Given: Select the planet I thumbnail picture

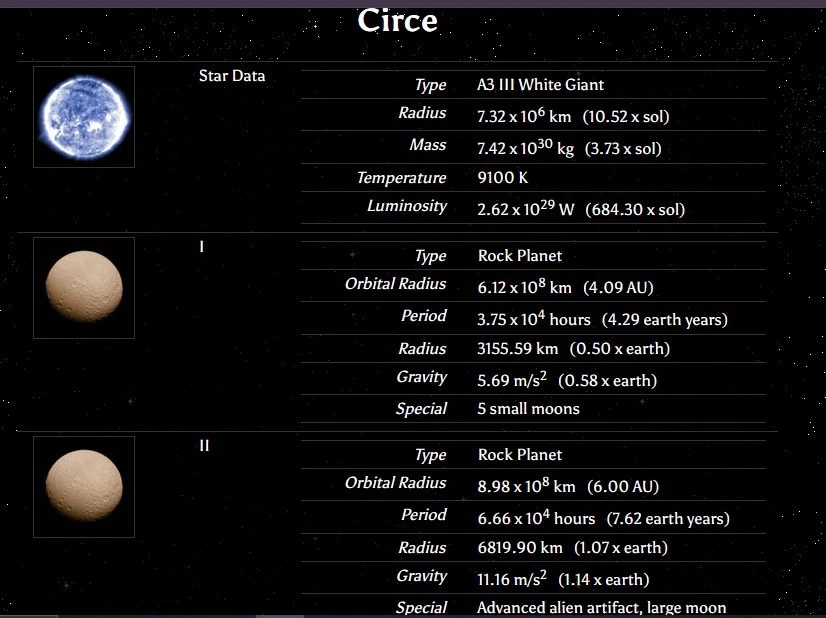Looking at the screenshot, I should pos(83,287).
